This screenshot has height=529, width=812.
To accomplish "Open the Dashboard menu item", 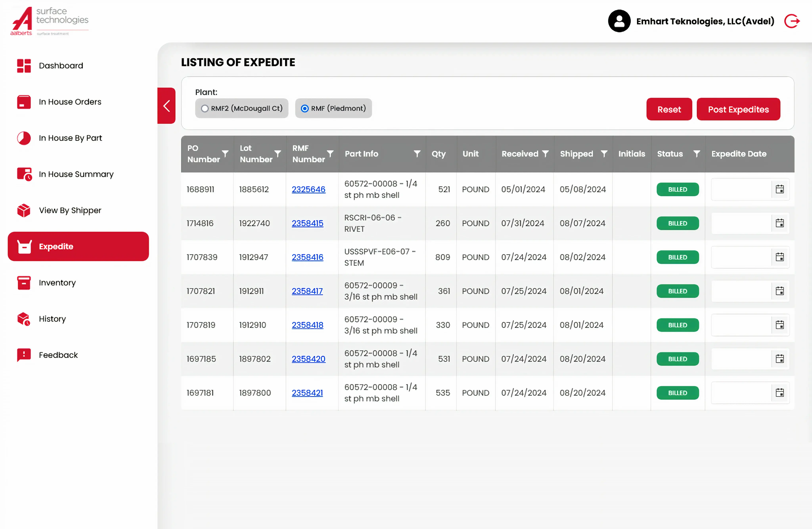I will pyautogui.click(x=61, y=65).
